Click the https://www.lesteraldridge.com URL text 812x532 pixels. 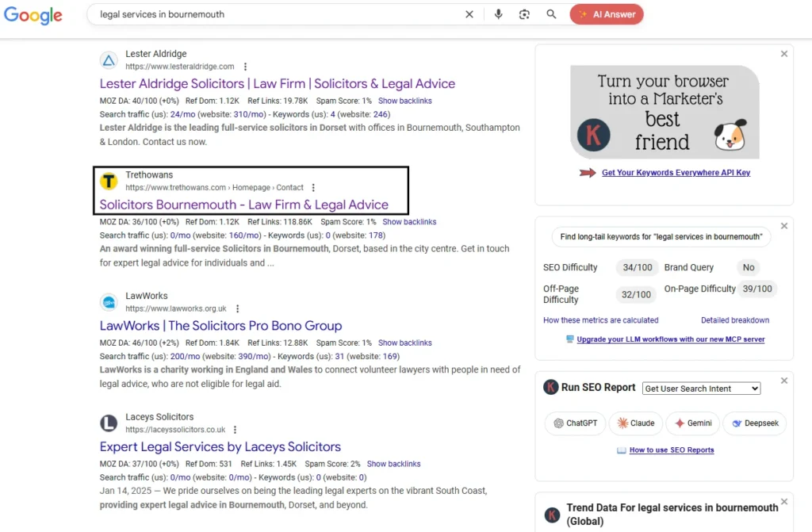(x=180, y=67)
